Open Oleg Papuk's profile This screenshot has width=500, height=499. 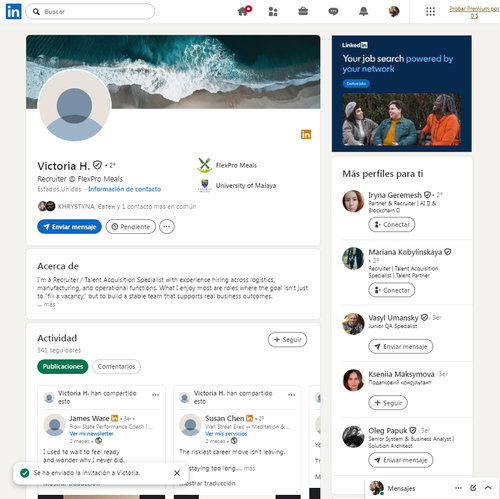coord(388,430)
